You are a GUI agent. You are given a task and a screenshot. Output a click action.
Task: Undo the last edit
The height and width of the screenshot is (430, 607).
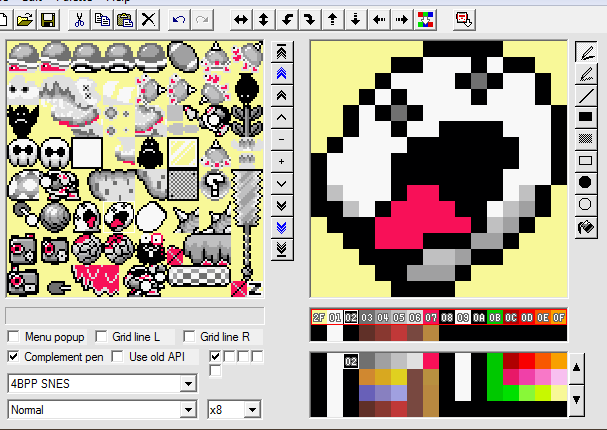click(x=179, y=19)
